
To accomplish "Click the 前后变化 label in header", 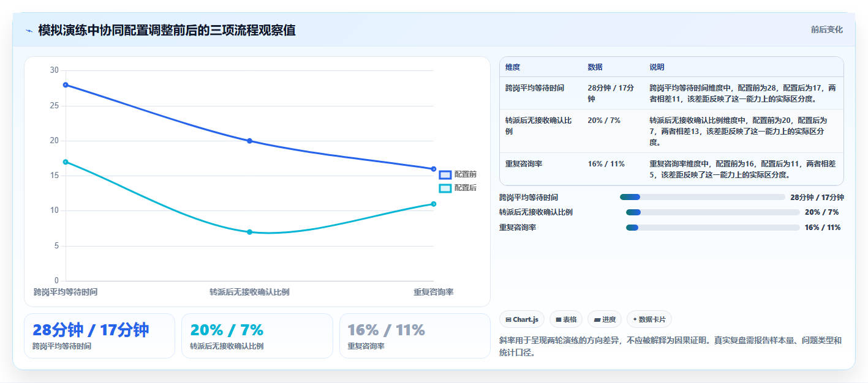I will [826, 29].
